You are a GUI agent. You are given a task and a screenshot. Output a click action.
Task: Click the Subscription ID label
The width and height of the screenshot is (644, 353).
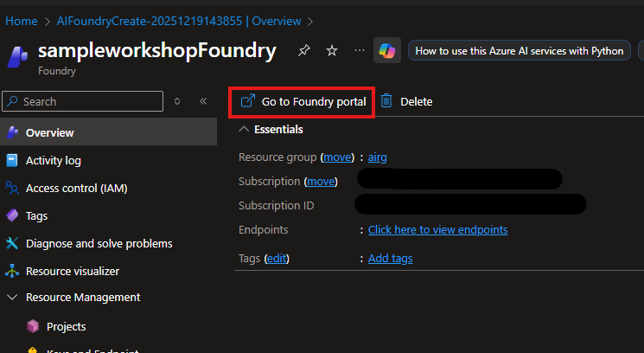coord(276,205)
